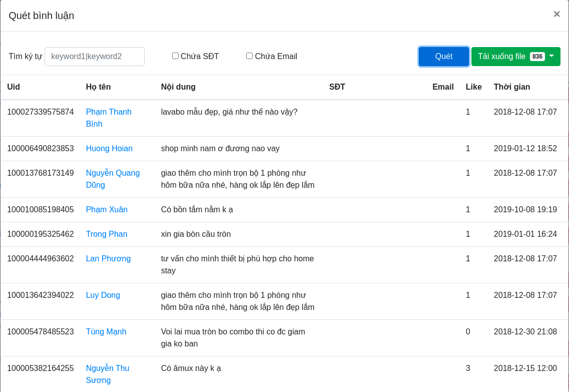
Task: Select uid 100013768173149
Action: point(41,173)
